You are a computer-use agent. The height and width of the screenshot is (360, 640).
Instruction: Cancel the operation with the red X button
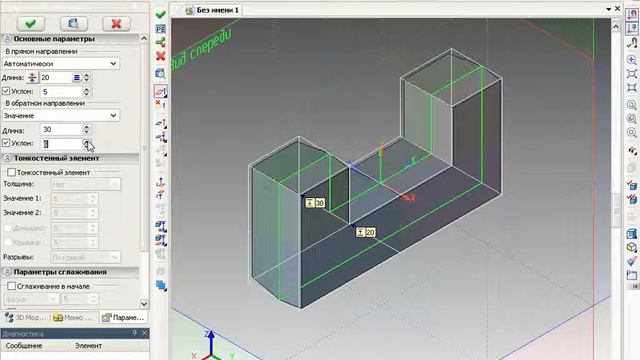[x=116, y=24]
